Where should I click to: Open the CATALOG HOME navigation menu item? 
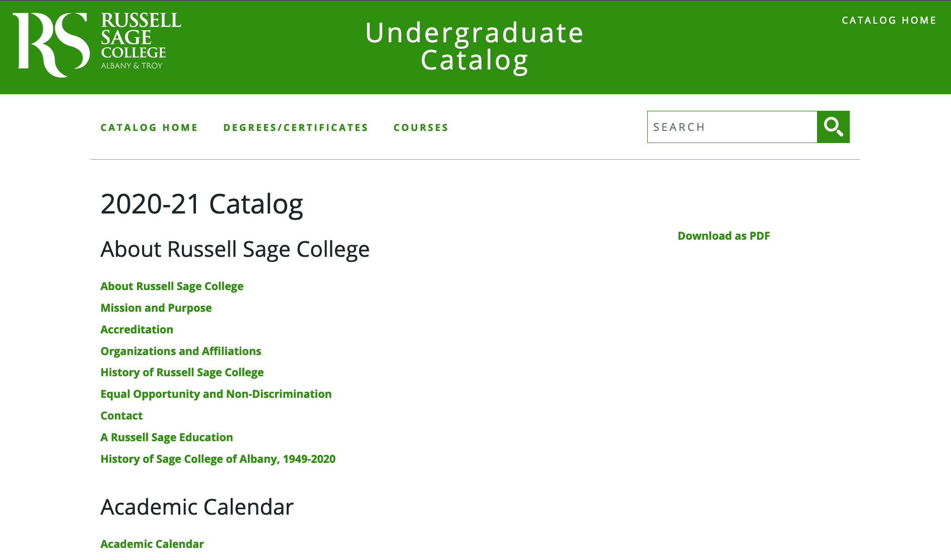[x=149, y=127]
